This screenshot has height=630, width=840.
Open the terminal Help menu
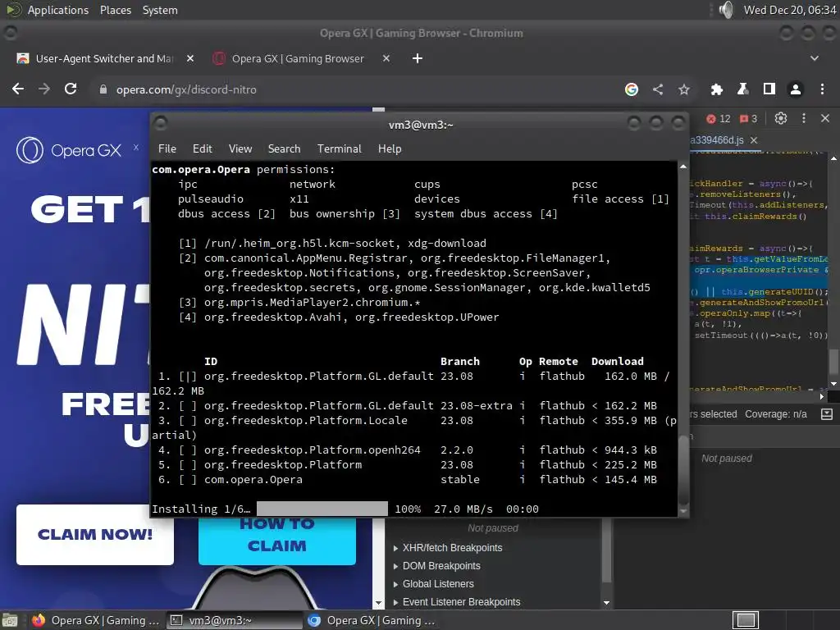[390, 149]
